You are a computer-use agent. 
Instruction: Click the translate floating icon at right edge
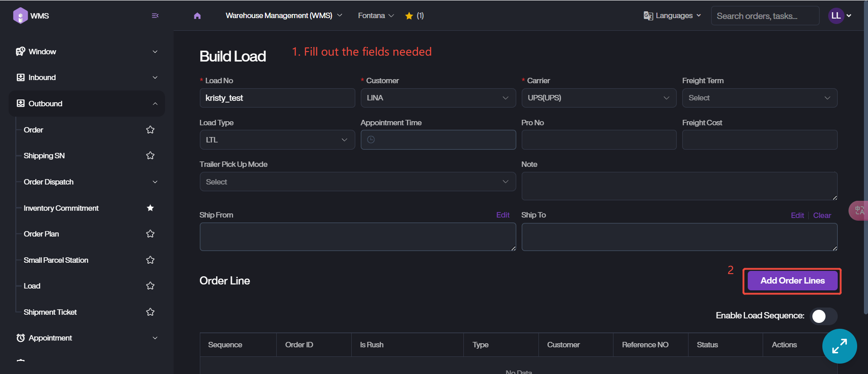tap(859, 211)
